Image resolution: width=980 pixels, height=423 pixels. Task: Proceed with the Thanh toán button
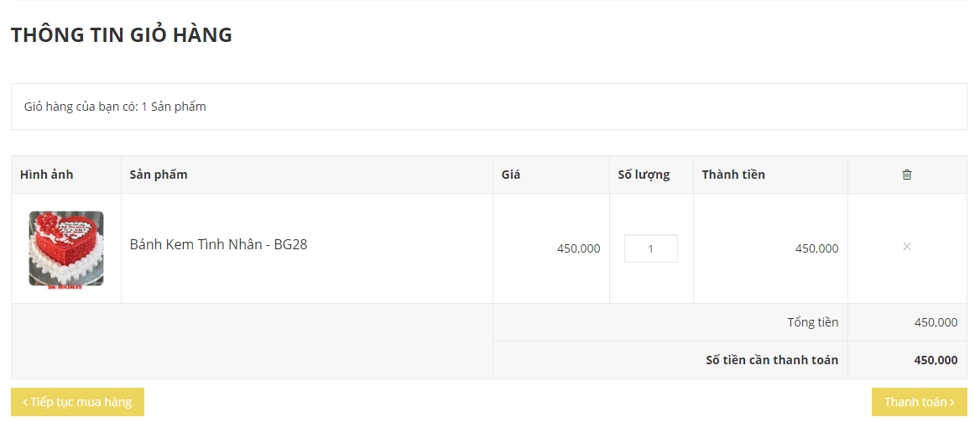[x=919, y=402]
